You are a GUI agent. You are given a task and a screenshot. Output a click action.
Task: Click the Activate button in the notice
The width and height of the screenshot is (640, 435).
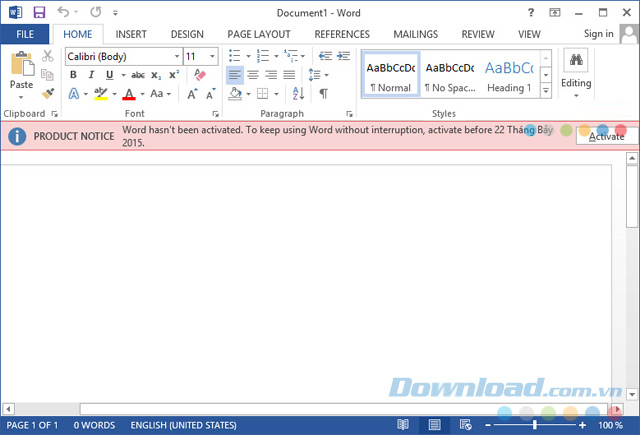pos(607,136)
